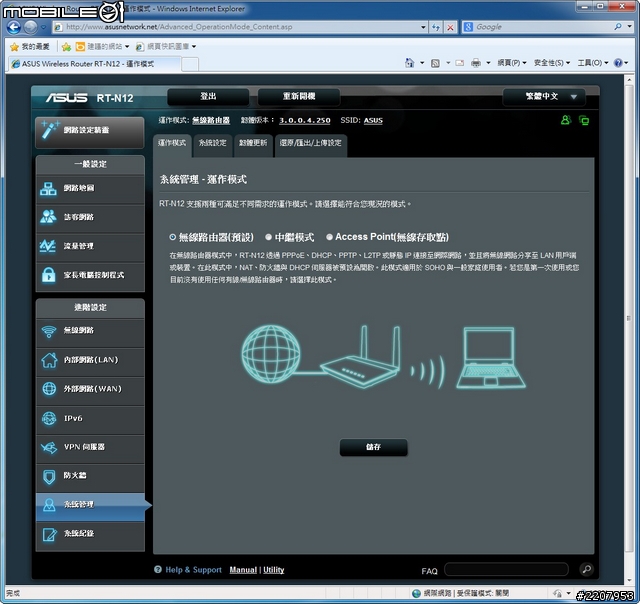Click the operation mode 無線路由器 link
This screenshot has width=640, height=604.
click(x=211, y=120)
